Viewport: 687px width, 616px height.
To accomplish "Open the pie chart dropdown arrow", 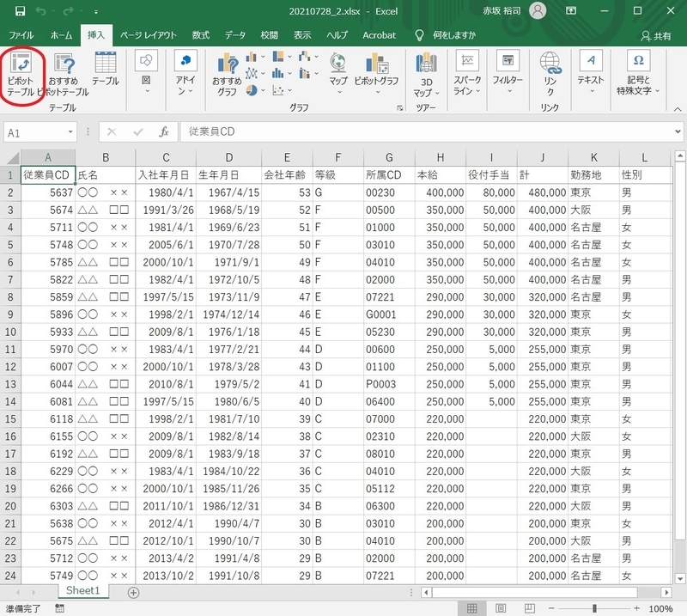I will [x=263, y=90].
